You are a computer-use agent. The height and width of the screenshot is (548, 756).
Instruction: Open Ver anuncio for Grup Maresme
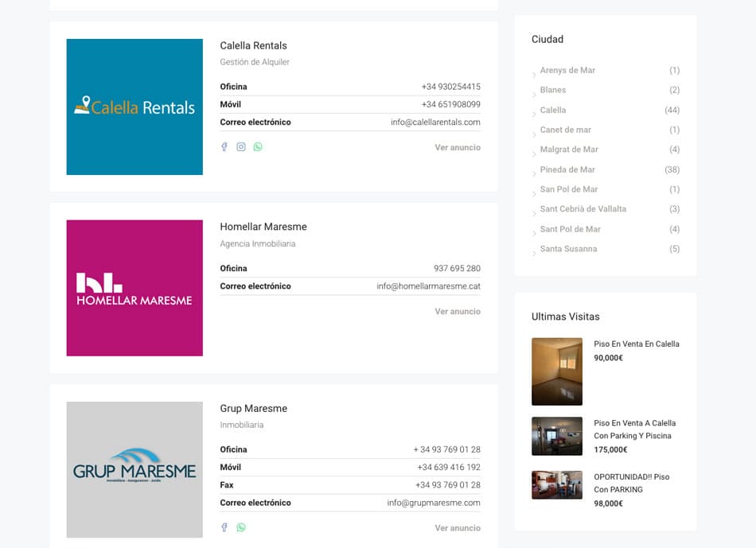(x=457, y=528)
